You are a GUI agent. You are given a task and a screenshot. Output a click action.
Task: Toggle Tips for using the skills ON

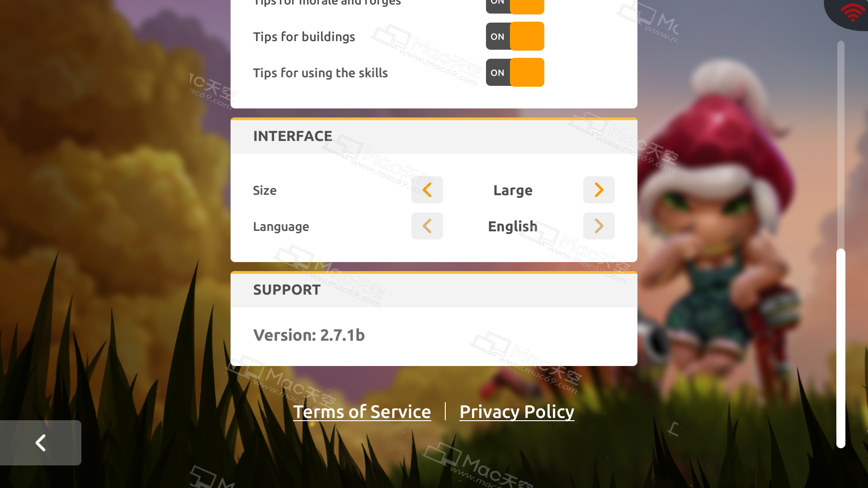[515, 72]
